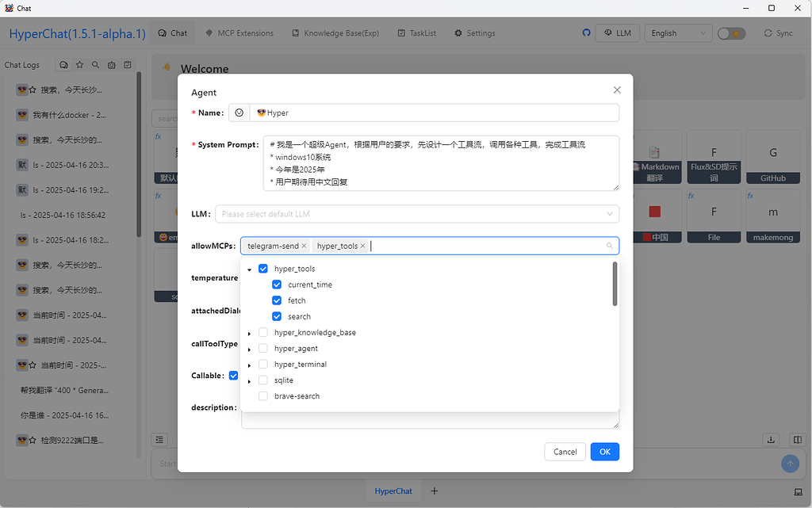Expand the hyper_agent tree node
The image size is (812, 508).
250,349
